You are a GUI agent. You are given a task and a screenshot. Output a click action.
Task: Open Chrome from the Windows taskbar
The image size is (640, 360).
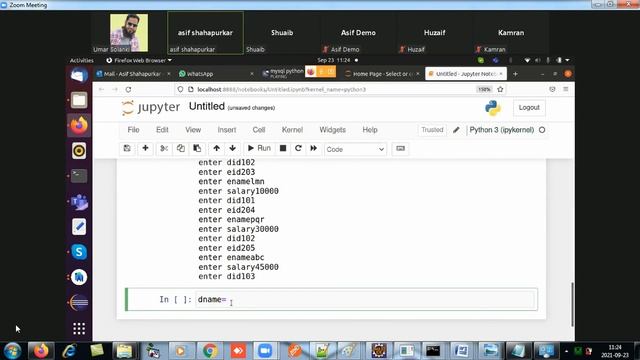210,351
